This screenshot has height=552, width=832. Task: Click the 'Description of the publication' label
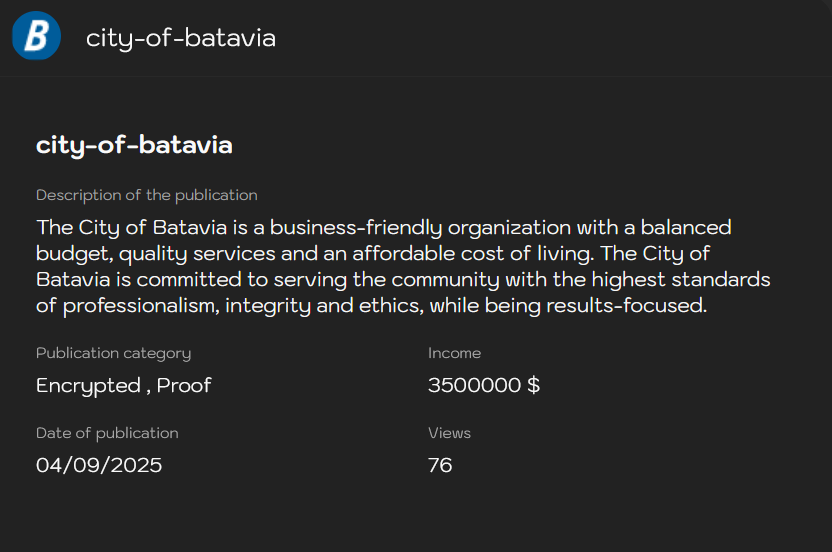(146, 195)
